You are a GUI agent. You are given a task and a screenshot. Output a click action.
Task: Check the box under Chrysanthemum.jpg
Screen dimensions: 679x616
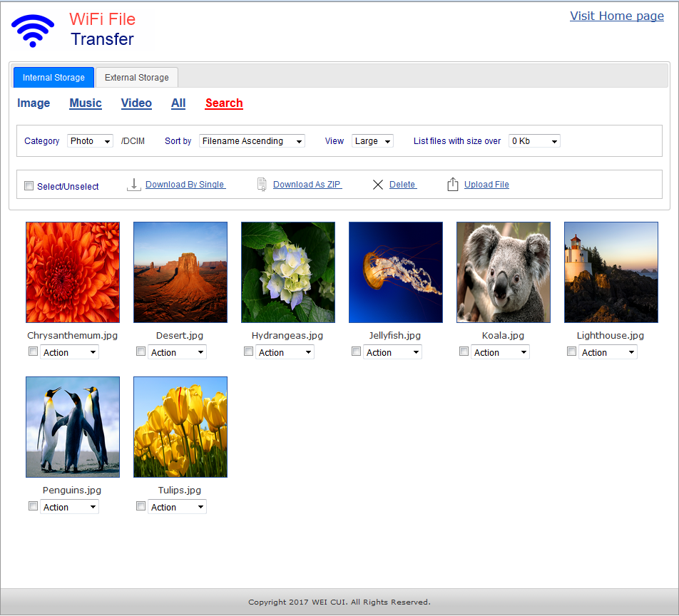pos(33,351)
